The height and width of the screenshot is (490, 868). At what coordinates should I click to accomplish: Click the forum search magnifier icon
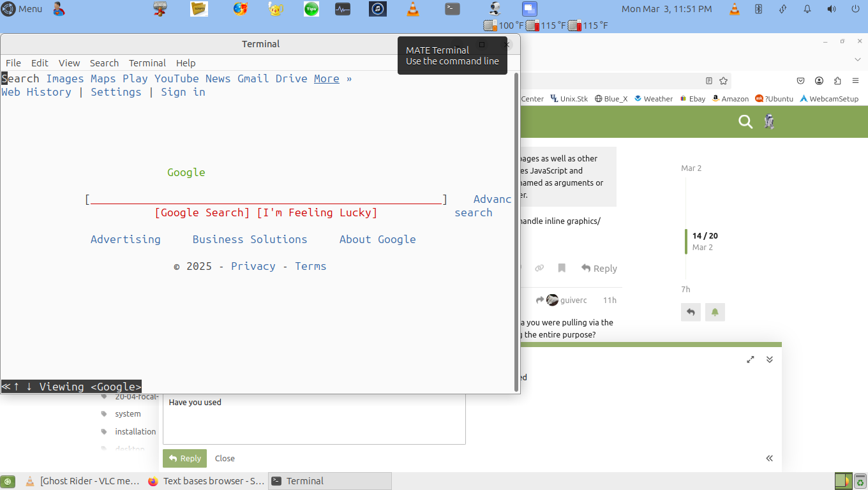(745, 122)
